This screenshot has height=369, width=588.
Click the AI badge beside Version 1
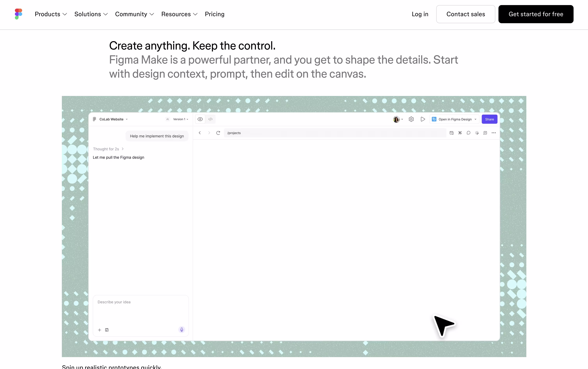click(x=167, y=119)
